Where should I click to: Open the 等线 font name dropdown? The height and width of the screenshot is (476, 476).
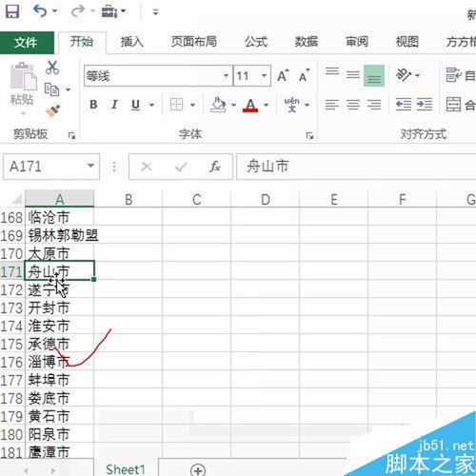[x=226, y=76]
